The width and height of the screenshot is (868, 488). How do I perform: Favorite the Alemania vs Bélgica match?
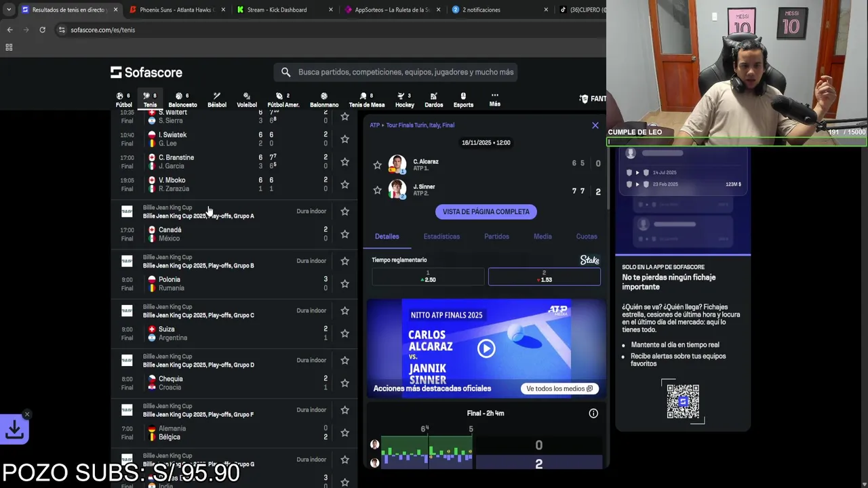[x=344, y=432]
